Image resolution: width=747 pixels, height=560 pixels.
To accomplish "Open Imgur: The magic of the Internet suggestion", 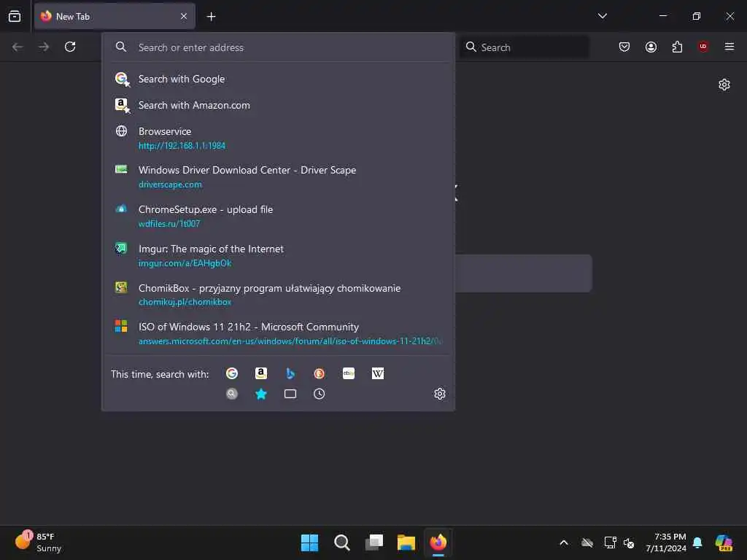I will (278, 256).
